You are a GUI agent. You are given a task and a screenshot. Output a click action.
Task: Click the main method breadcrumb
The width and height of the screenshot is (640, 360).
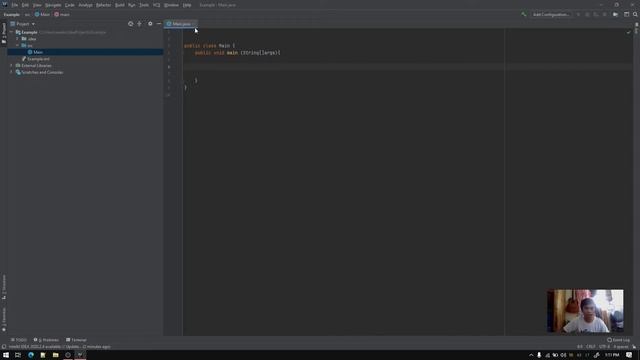click(x=62, y=15)
